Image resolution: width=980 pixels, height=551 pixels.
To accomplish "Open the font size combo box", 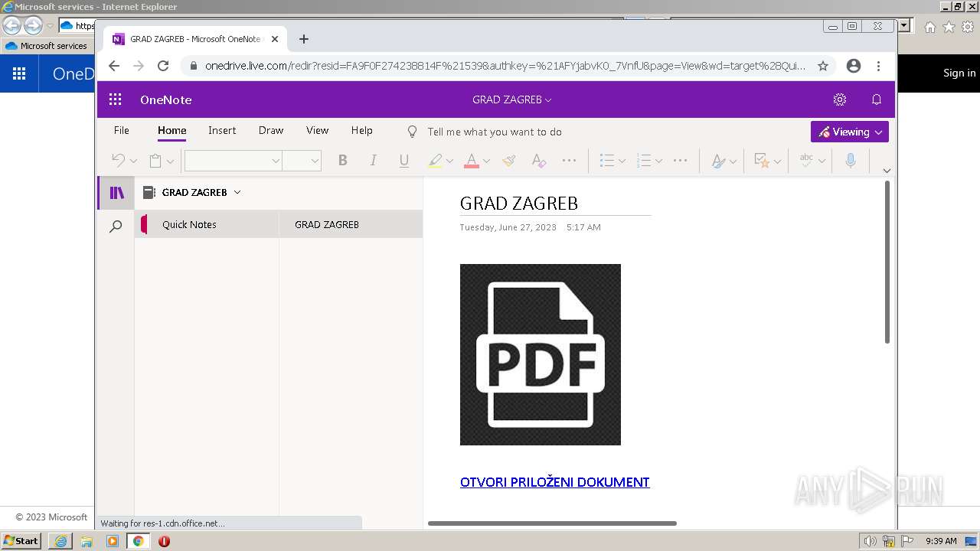I will point(302,161).
